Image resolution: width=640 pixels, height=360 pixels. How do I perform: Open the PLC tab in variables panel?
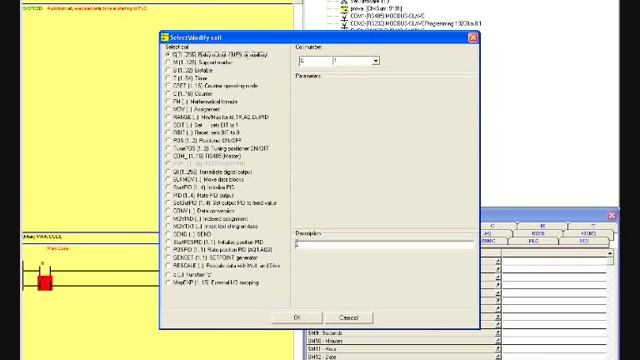pos(533,241)
